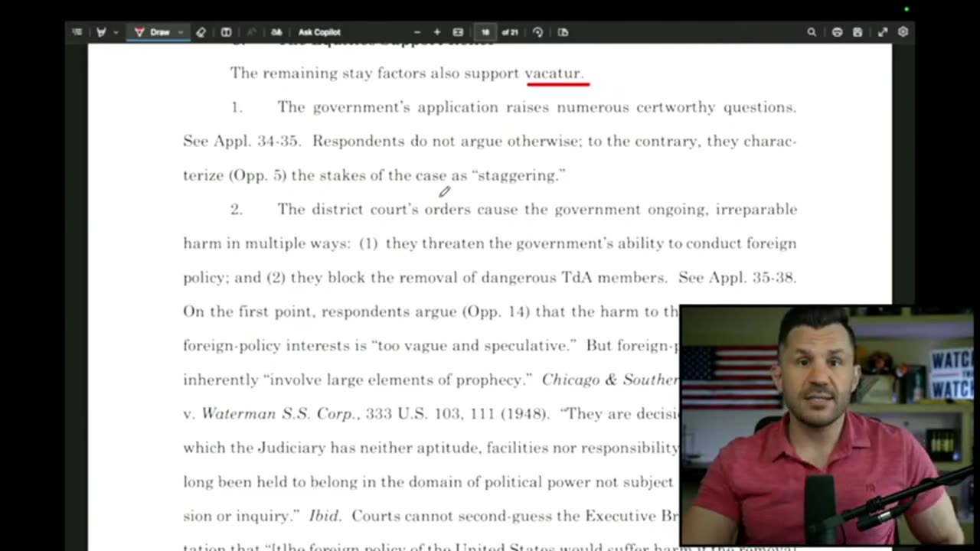Screen dimensions: 980x551
Task: Click the italic 'Ibid.' reference
Action: (x=324, y=516)
